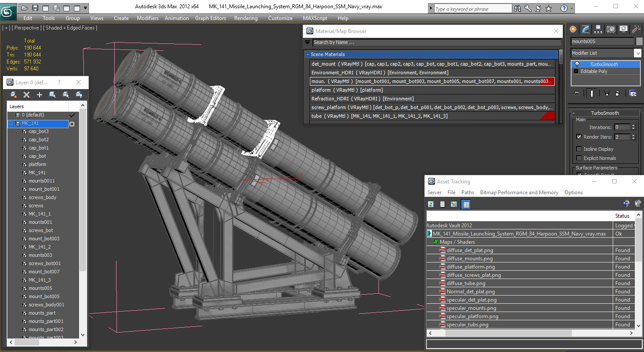Click Set Current Layer icon in Layer dialog

pyautogui.click(x=79, y=95)
